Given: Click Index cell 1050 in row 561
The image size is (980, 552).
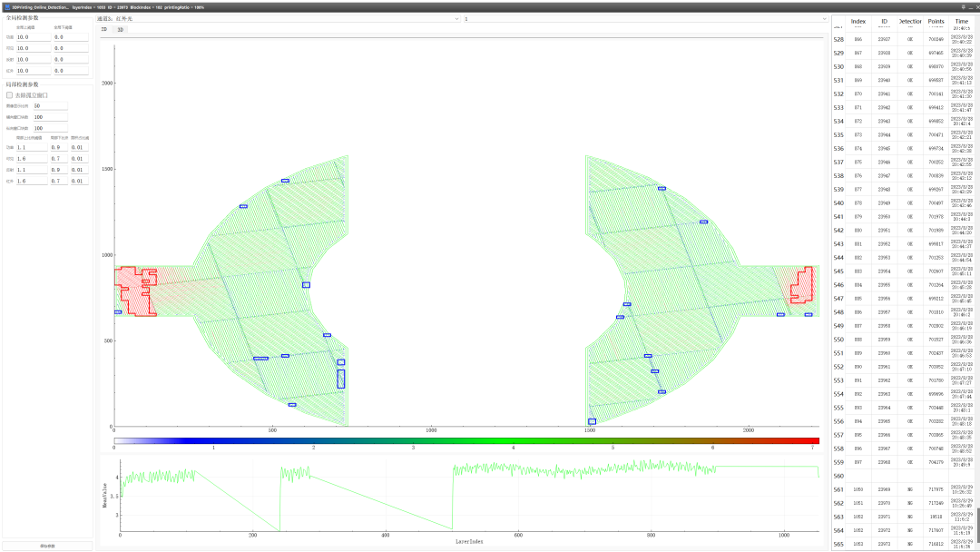Looking at the screenshot, I should coord(858,489).
